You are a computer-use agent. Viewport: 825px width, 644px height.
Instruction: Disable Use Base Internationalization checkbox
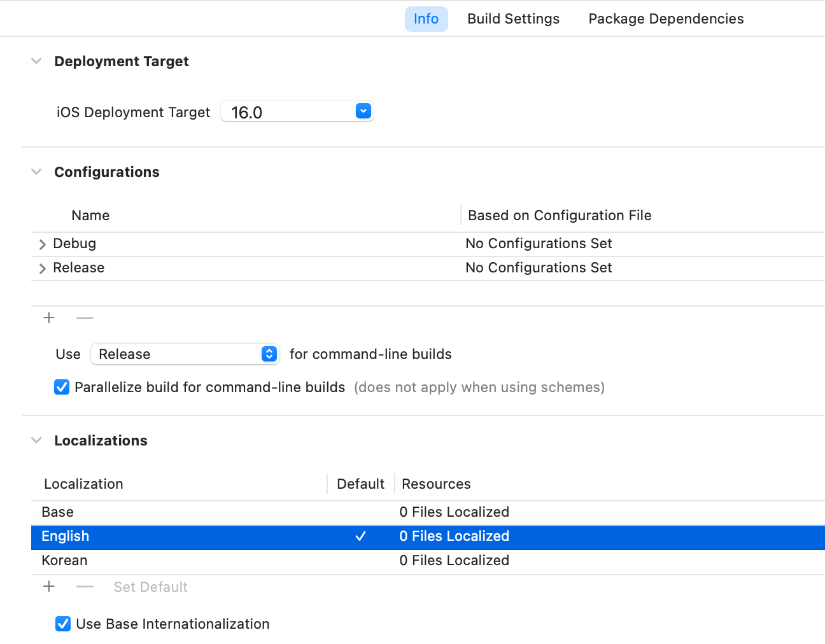point(63,624)
